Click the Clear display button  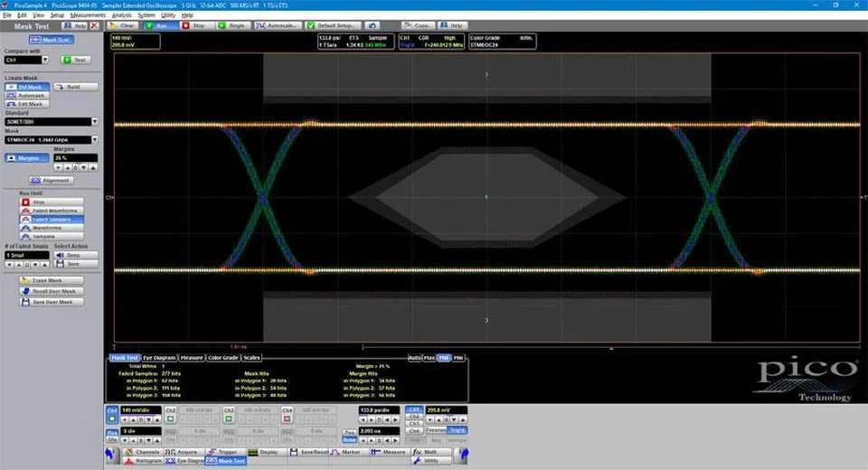[123, 25]
